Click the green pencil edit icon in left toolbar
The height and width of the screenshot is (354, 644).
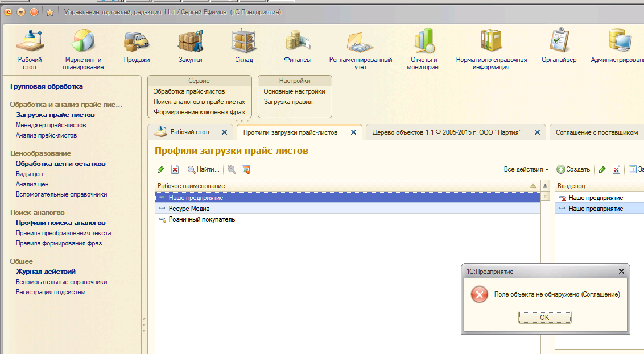[161, 169]
